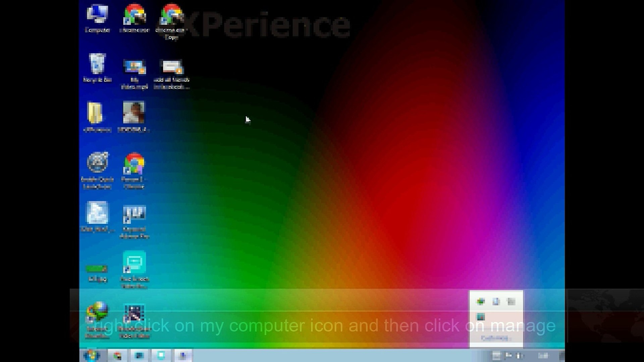Image resolution: width=644 pixels, height=362 pixels.
Task: Select the Movavi Video Editor shortcut
Action: coord(134,313)
